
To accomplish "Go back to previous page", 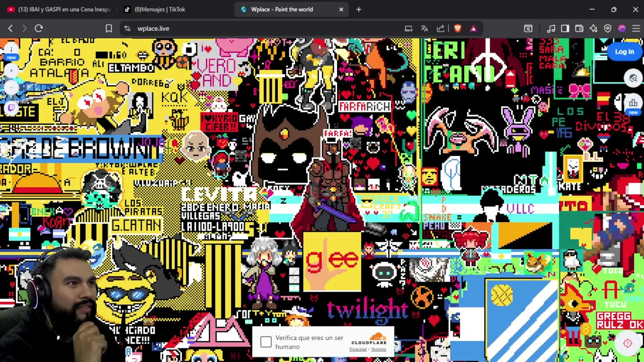I will pyautogui.click(x=11, y=29).
